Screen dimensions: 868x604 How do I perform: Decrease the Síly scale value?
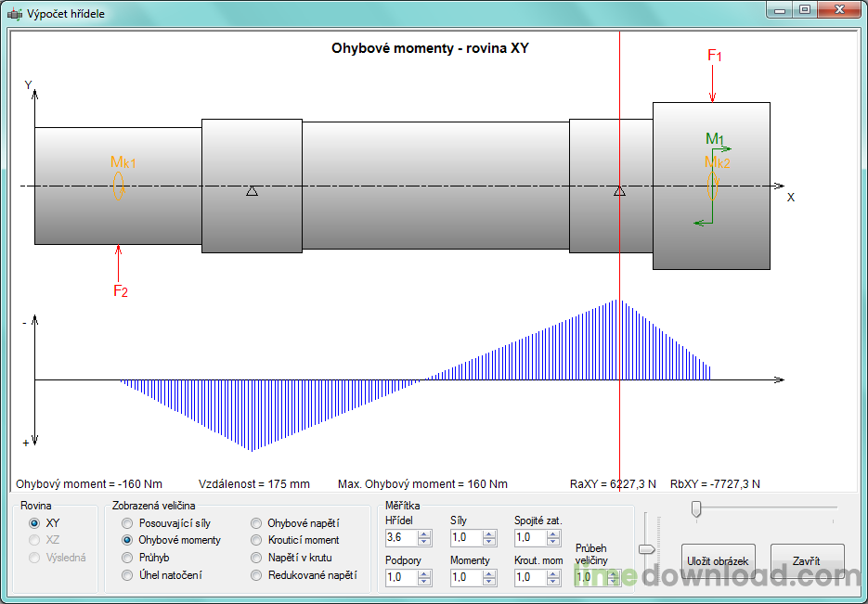(489, 542)
